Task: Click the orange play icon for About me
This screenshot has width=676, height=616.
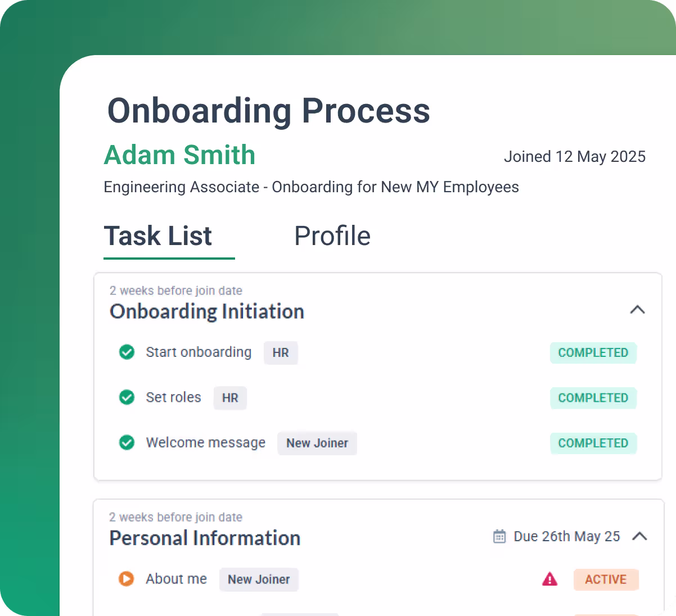Action: 127,578
